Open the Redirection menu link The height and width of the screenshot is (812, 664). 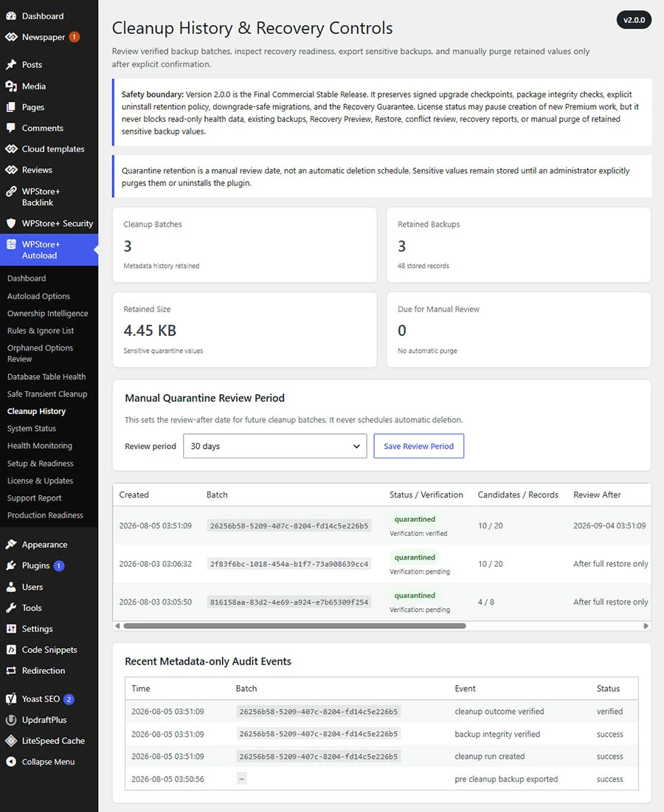coord(44,670)
